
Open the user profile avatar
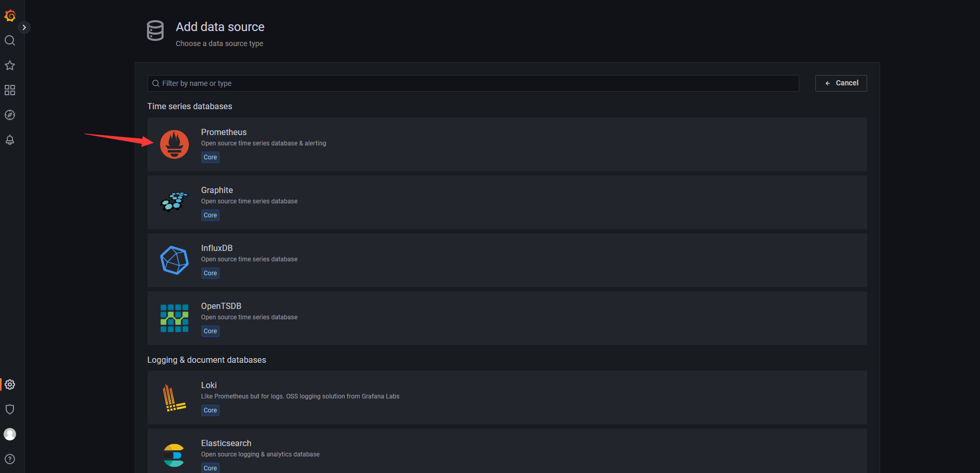point(10,434)
